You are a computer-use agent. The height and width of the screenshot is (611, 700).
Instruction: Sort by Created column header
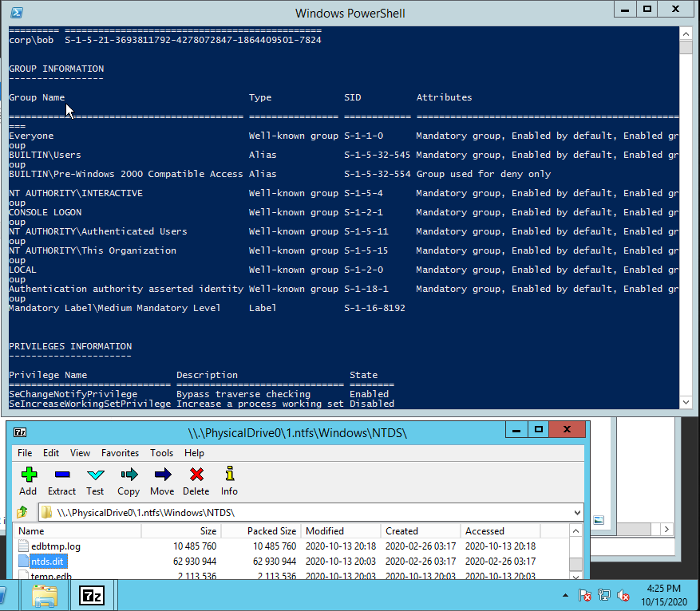[x=421, y=530]
